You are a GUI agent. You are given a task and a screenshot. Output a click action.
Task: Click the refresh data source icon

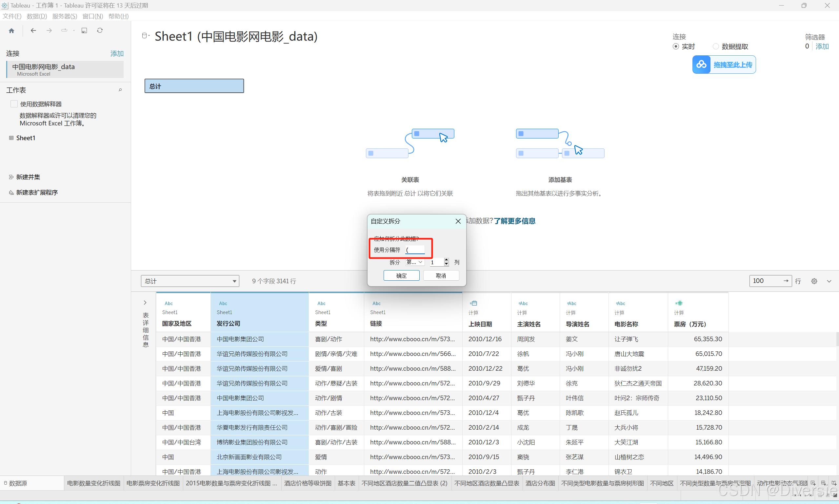[x=100, y=30]
